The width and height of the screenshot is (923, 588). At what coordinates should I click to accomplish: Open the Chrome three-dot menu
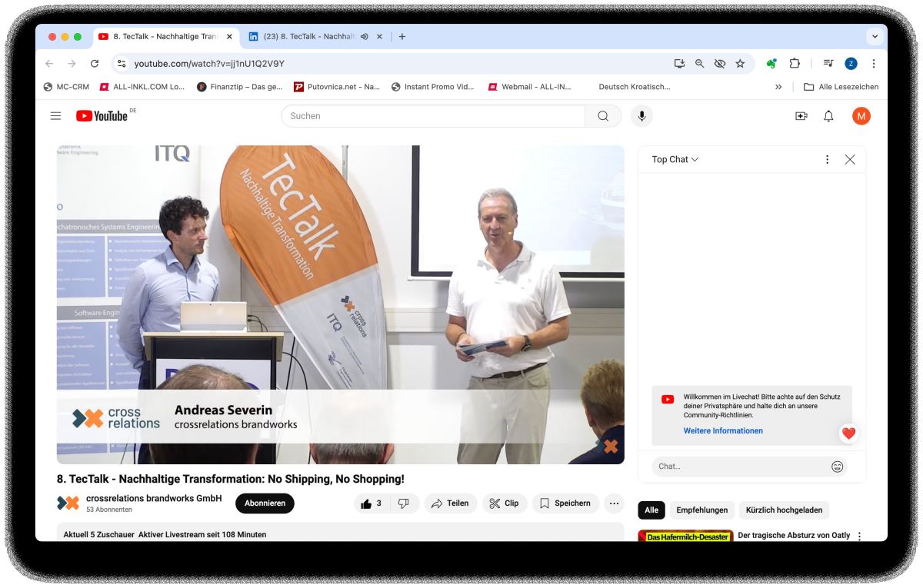[874, 64]
